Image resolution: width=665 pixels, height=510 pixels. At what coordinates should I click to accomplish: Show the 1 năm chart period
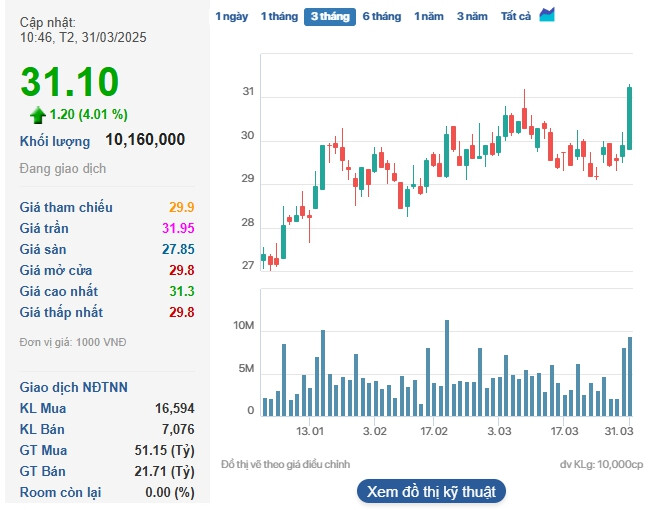point(428,16)
